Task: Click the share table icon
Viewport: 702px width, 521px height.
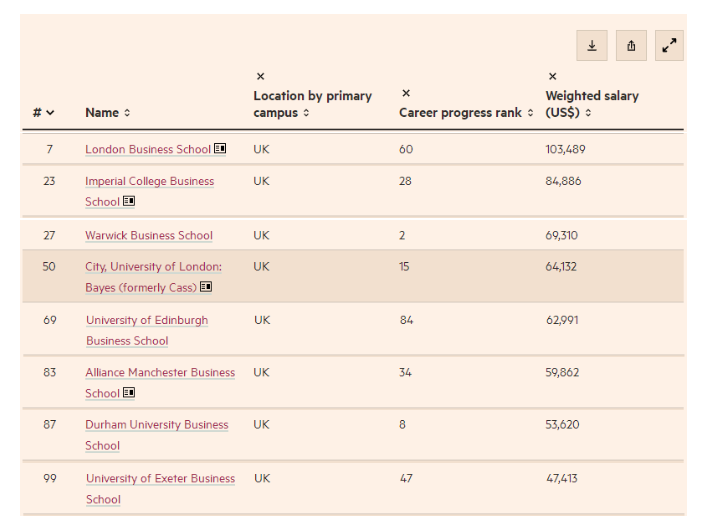Action: 631,45
